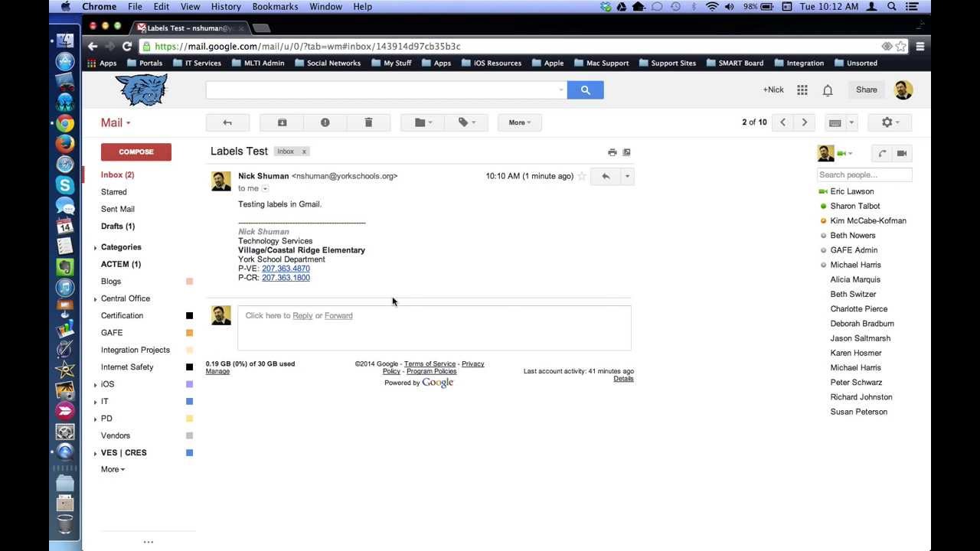980x551 pixels.
Task: Click the Blogs label color swatch
Action: [190, 282]
